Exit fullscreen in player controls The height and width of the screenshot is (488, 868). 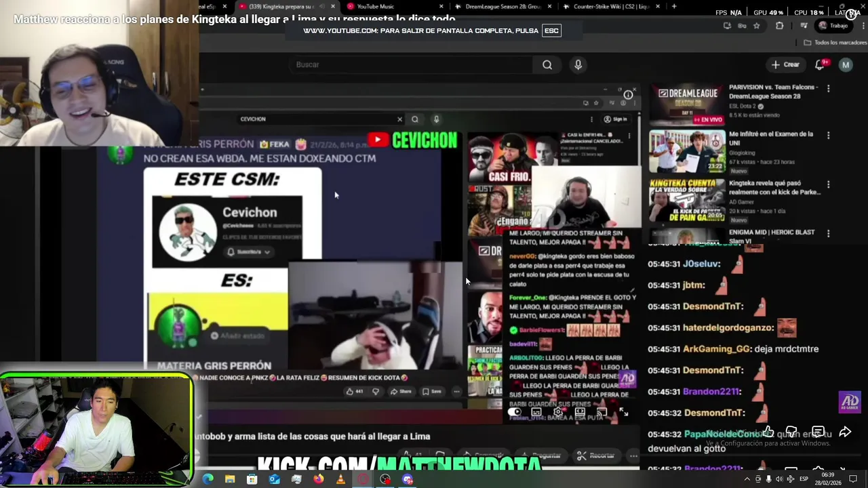click(624, 411)
